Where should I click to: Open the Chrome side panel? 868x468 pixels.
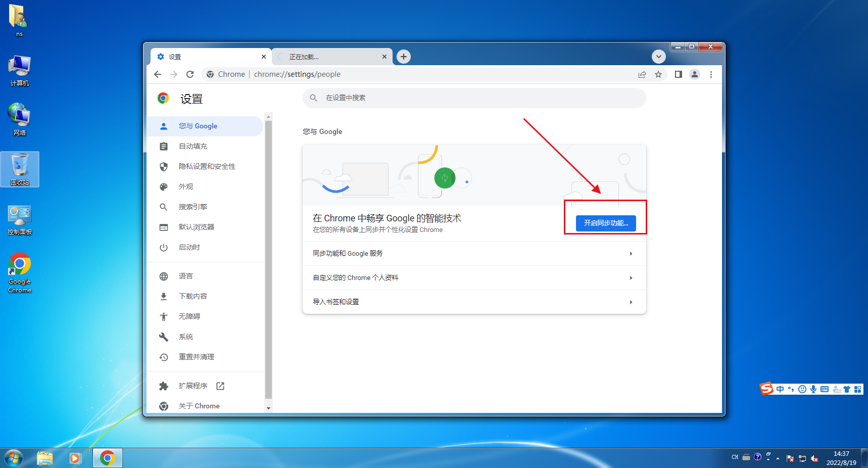pyautogui.click(x=679, y=74)
